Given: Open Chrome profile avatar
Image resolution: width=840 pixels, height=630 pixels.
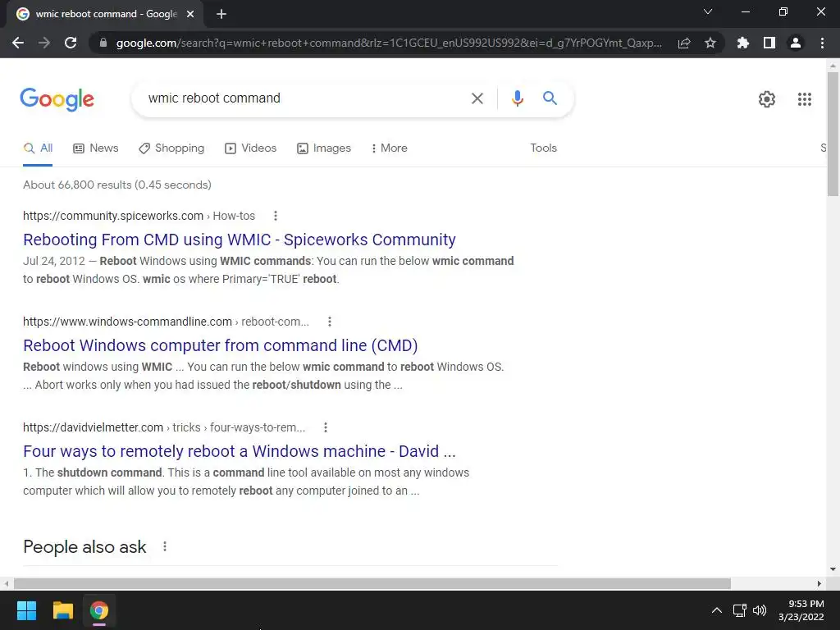Looking at the screenshot, I should (x=796, y=43).
